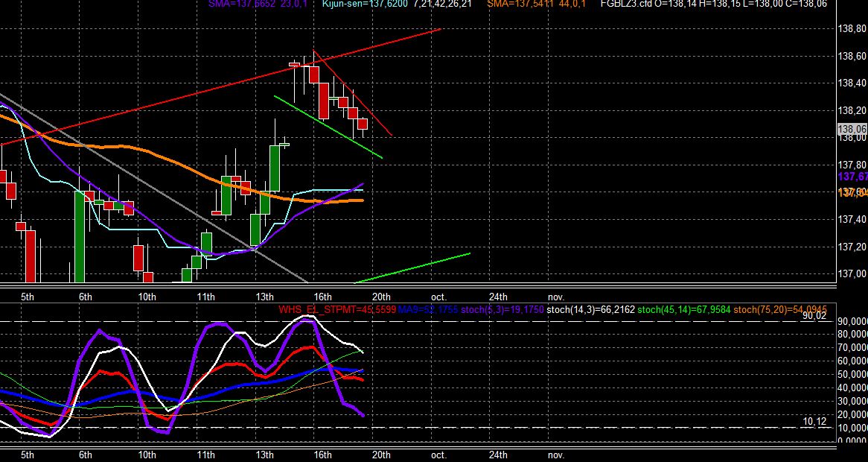This screenshot has width=868, height=462.
Task: Click the 24th date on indicator panel axis
Action: 498,455
